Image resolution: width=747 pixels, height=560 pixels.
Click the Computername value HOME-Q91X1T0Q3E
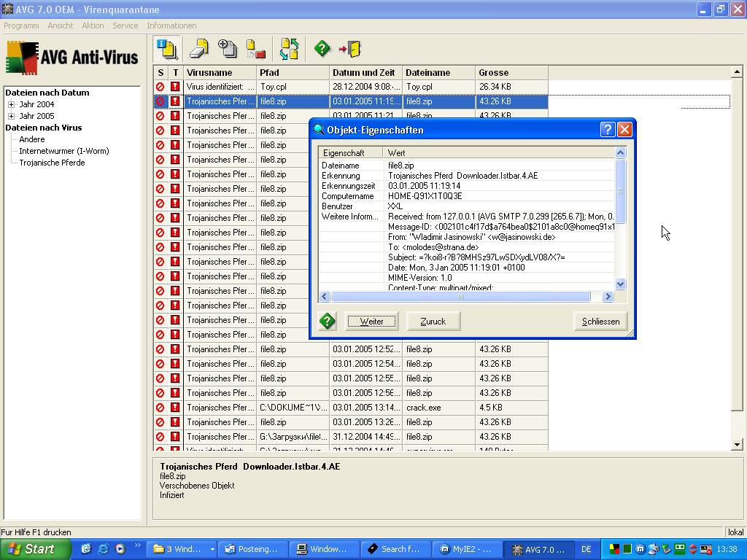[425, 196]
